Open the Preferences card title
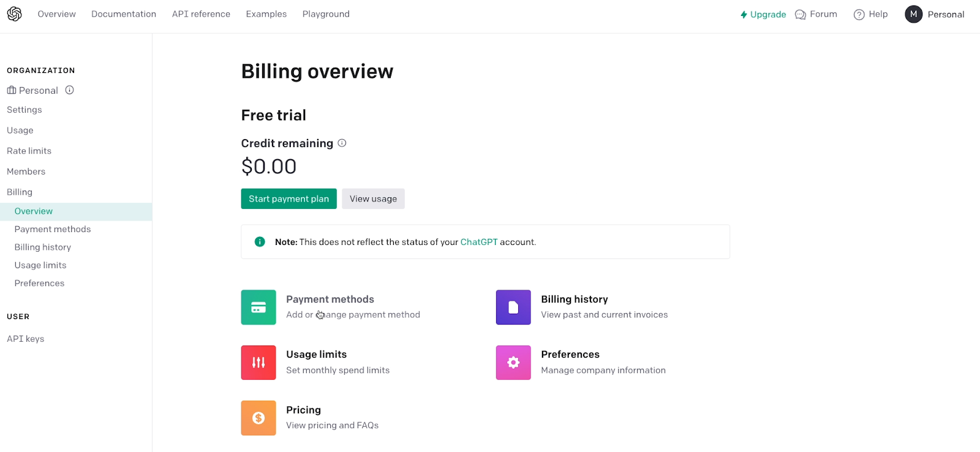The height and width of the screenshot is (452, 980). pyautogui.click(x=570, y=354)
